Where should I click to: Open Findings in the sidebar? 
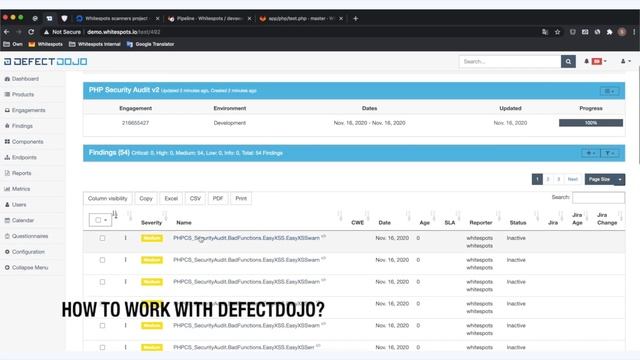19,126
